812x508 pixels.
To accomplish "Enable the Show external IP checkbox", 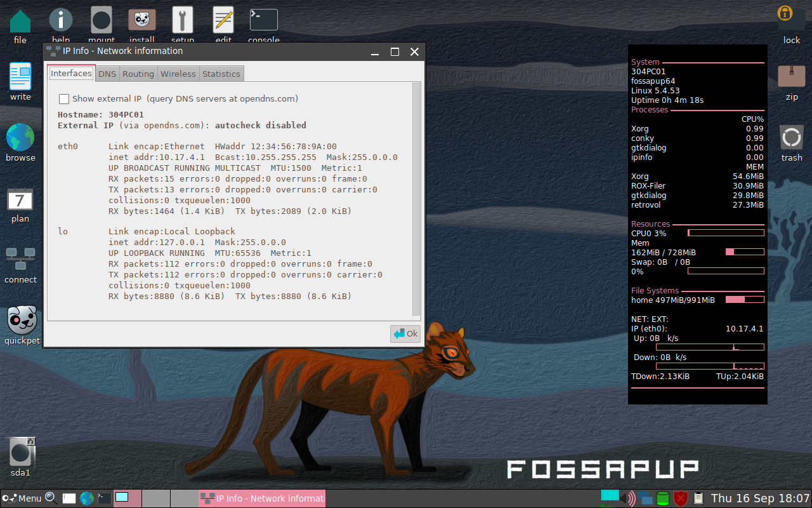I will [64, 99].
